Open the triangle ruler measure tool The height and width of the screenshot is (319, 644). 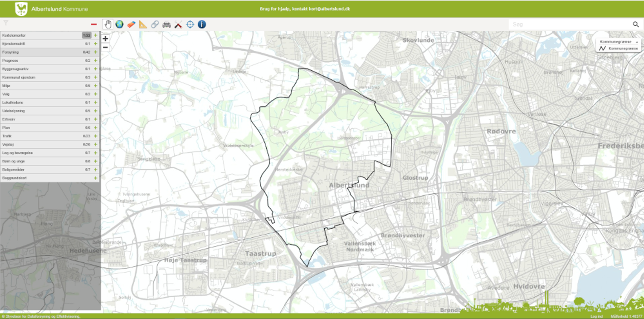143,24
